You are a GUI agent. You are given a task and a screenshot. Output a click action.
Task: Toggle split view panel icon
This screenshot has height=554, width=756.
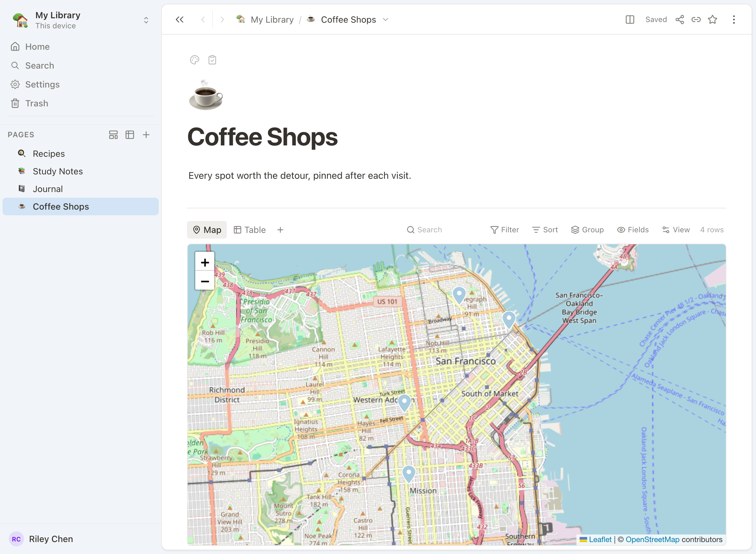(630, 20)
